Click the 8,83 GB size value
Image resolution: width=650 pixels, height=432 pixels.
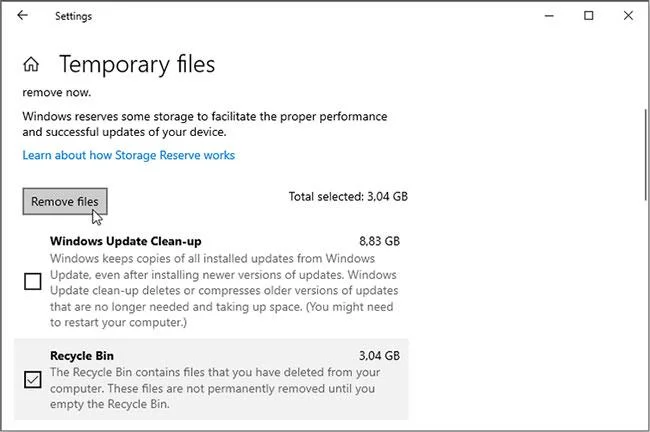pos(379,241)
